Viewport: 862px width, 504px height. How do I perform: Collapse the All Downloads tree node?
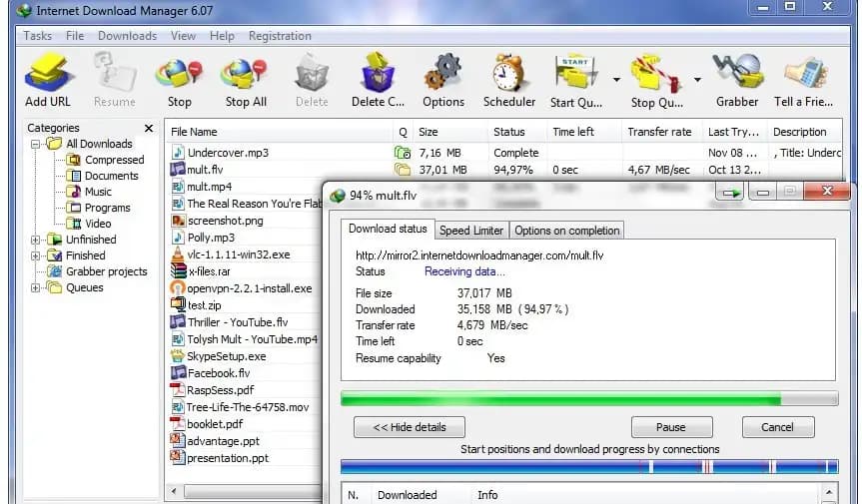click(37, 144)
